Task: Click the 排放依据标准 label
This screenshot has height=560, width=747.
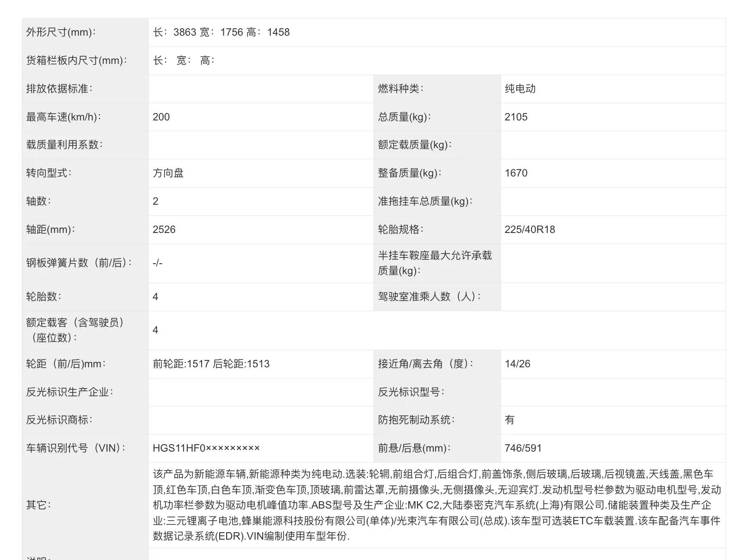Action: pos(59,89)
